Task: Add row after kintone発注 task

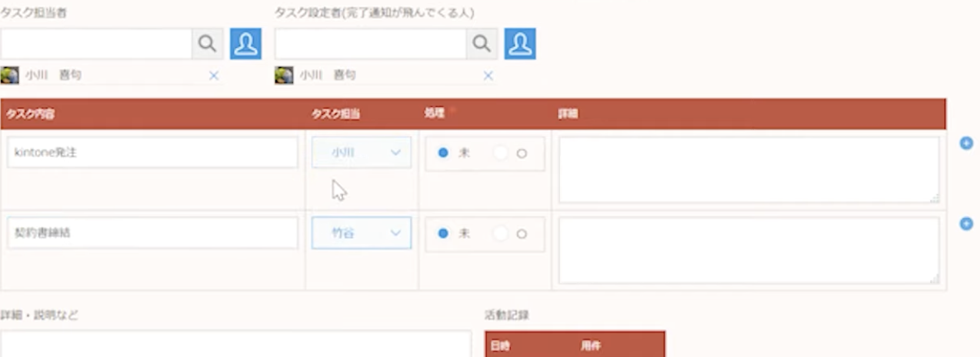Action: coord(966,143)
